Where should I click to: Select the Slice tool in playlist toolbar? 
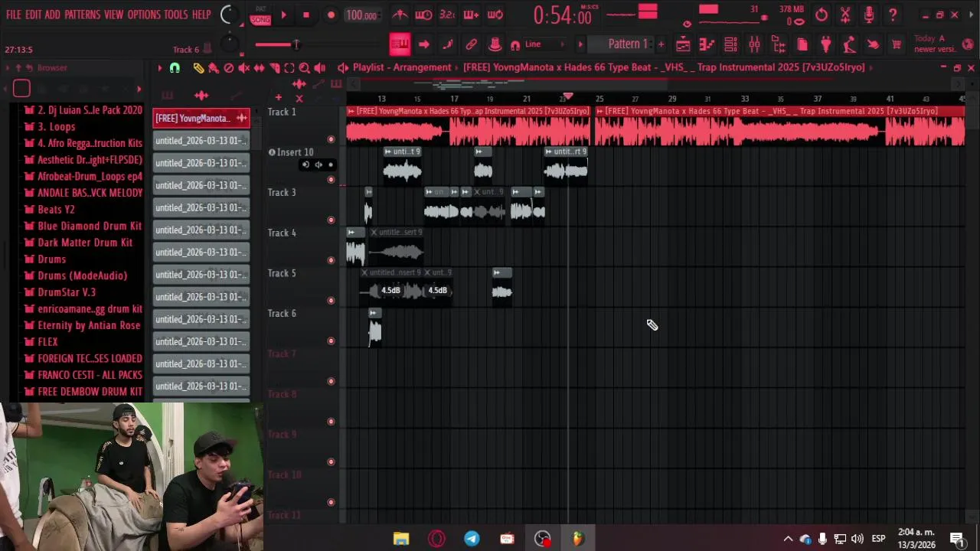click(274, 68)
